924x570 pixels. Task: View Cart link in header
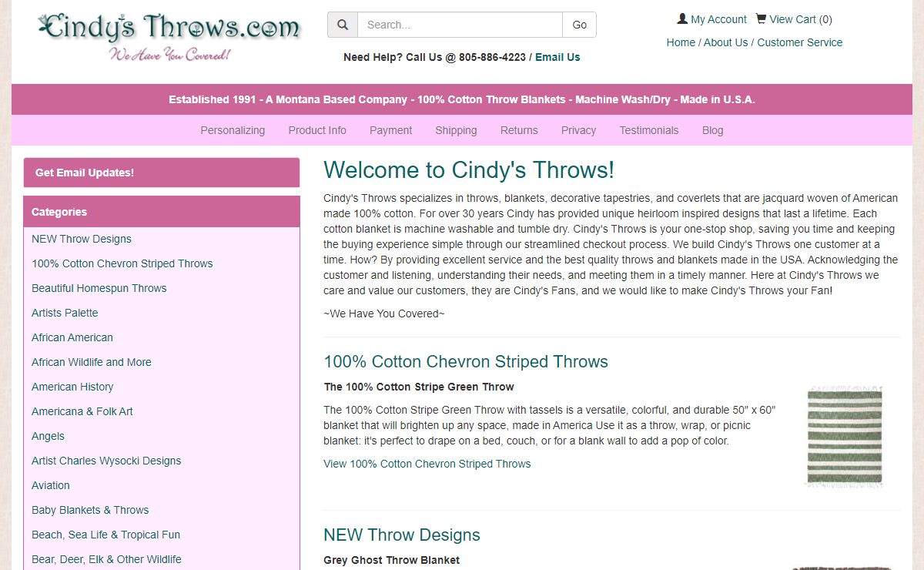tap(793, 19)
